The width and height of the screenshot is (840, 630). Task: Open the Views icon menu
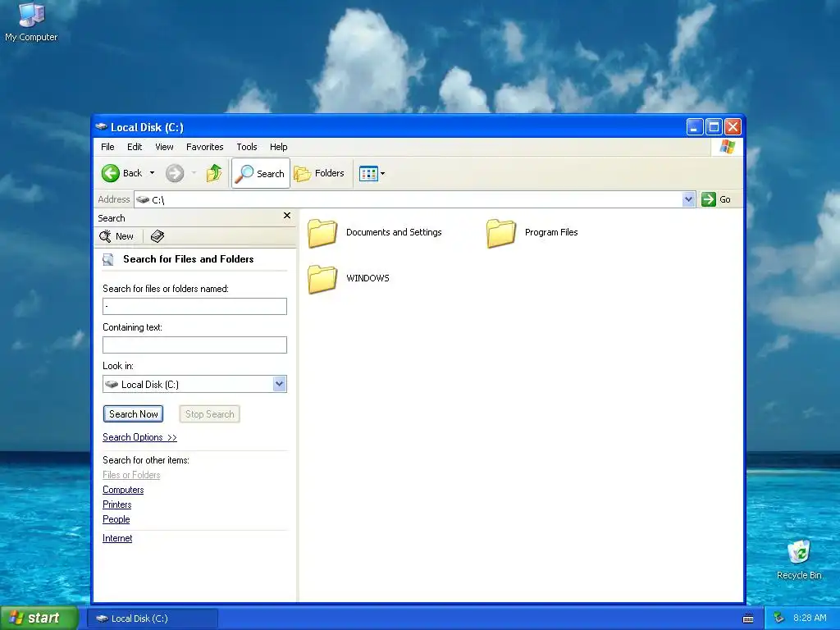tap(372, 174)
